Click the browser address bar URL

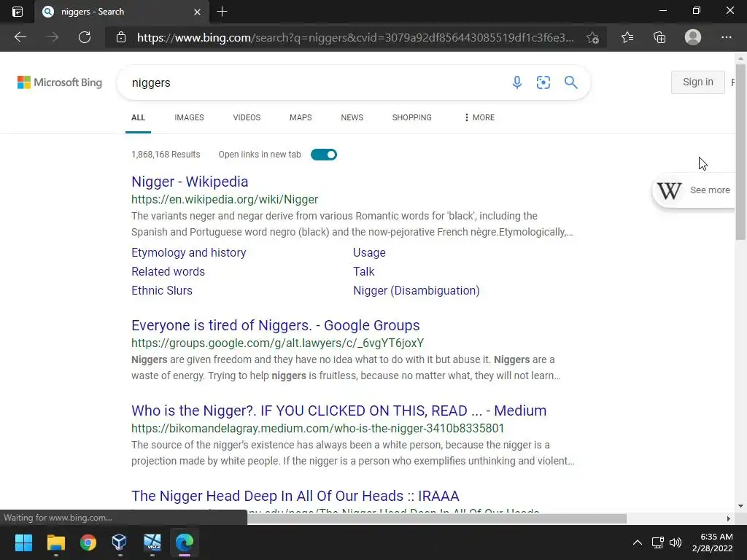[x=355, y=38]
